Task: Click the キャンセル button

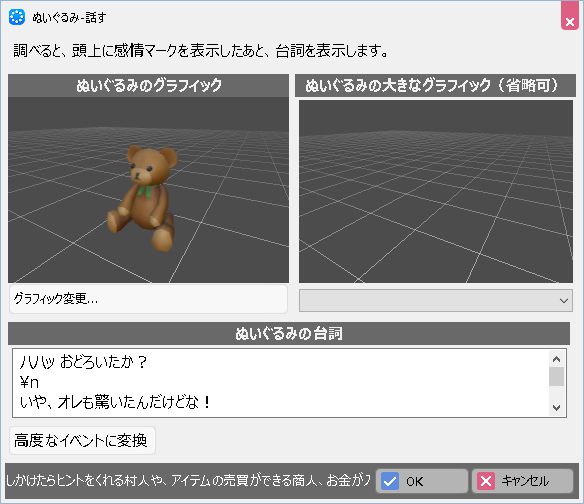Action: coord(522,481)
